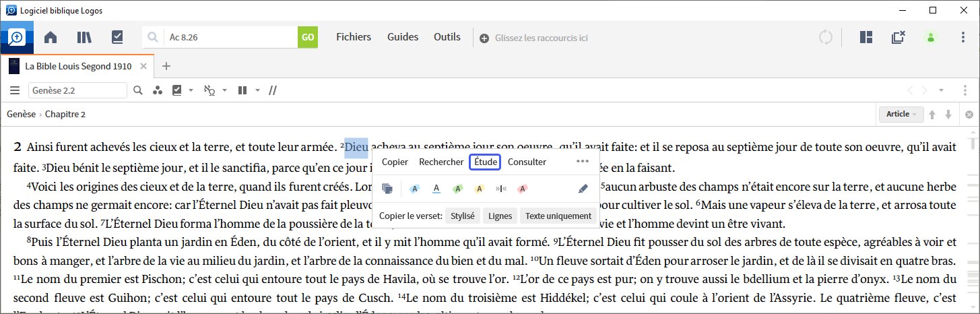
Task: Click the magnifier in the command box
Action: (x=153, y=38)
